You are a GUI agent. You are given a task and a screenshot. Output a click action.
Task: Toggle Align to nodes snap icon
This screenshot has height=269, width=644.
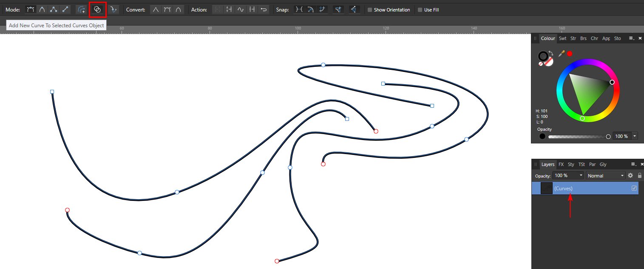299,9
